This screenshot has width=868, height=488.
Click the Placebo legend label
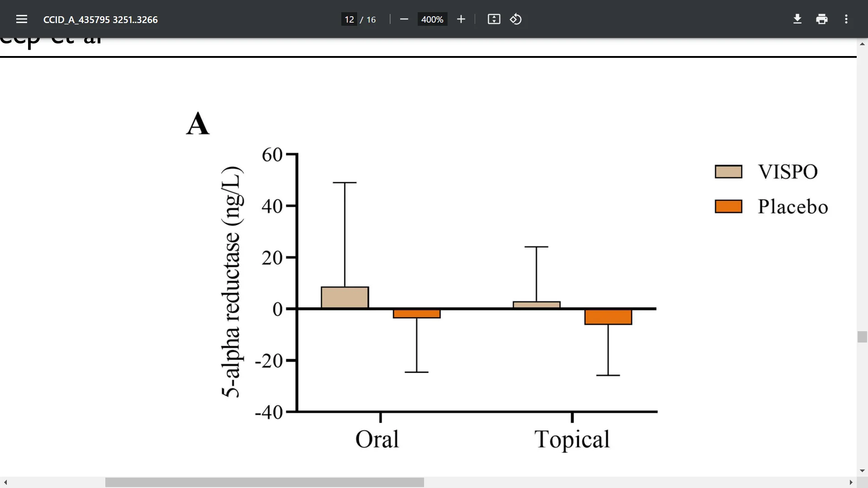coord(793,206)
